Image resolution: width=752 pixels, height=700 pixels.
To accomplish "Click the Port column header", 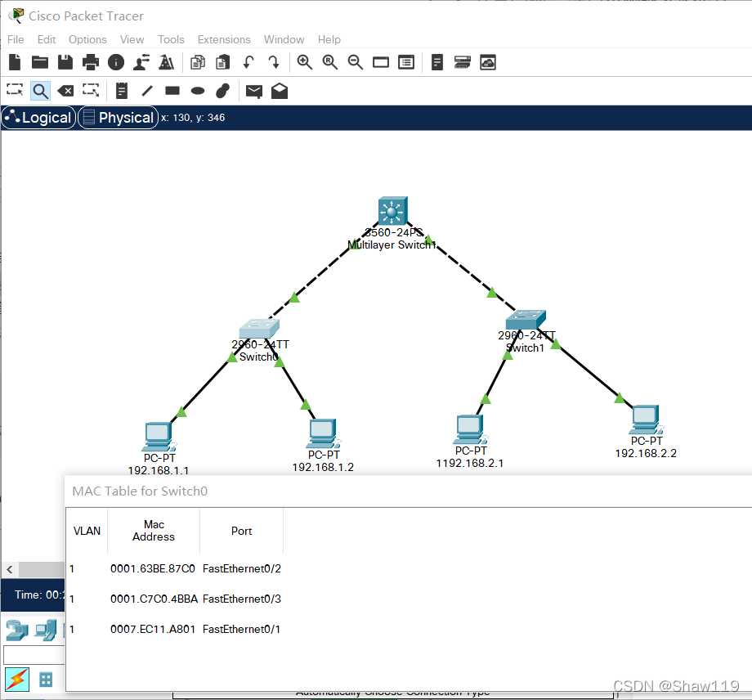I will [x=241, y=531].
